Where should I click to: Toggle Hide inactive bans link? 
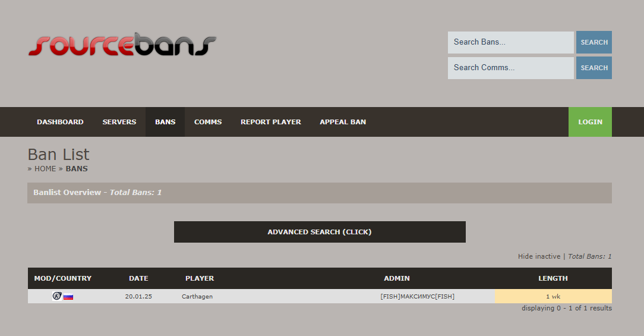pos(539,256)
